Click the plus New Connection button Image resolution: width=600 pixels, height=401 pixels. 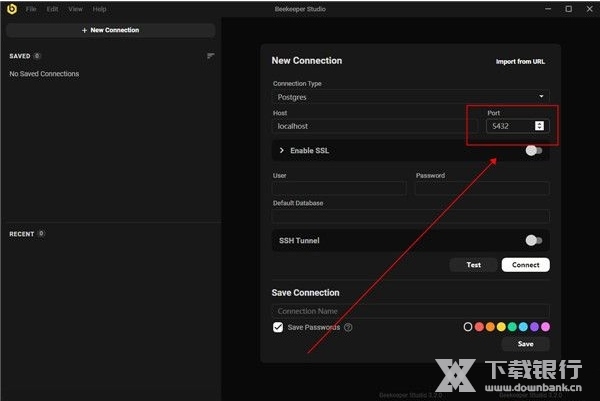point(110,30)
